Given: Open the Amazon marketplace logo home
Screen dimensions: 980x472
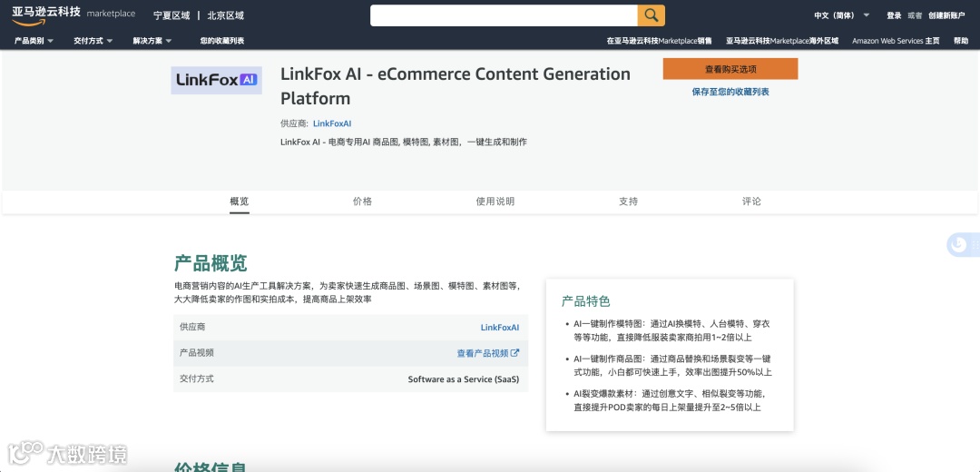Looking at the screenshot, I should (x=73, y=15).
